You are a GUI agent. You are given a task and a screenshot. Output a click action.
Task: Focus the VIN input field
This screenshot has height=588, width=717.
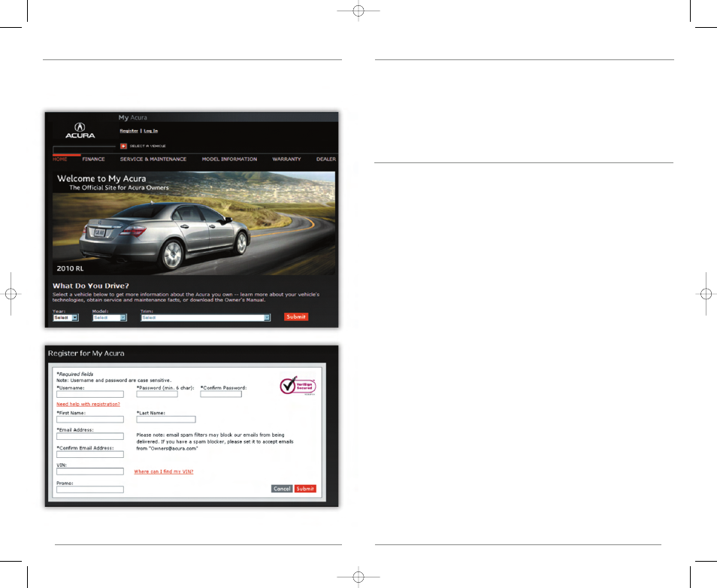[x=90, y=471]
